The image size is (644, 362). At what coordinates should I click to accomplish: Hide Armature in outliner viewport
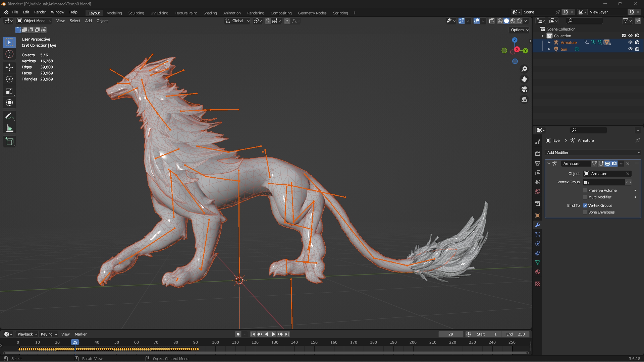[x=630, y=42]
